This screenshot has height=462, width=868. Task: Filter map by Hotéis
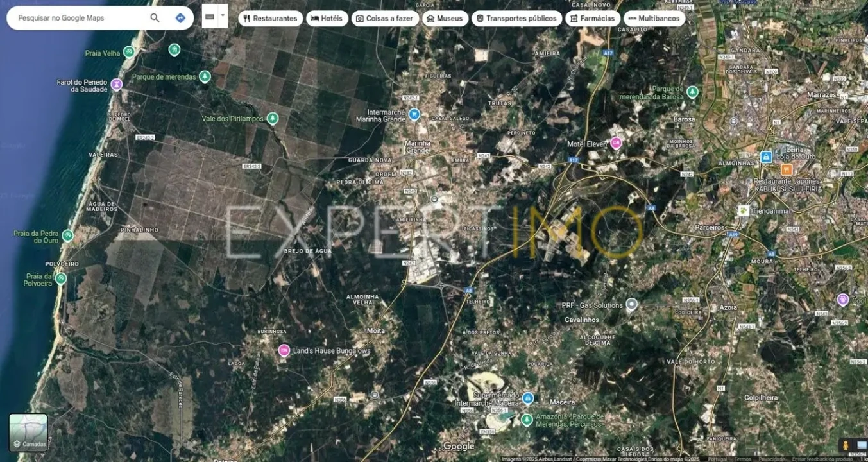tap(327, 19)
